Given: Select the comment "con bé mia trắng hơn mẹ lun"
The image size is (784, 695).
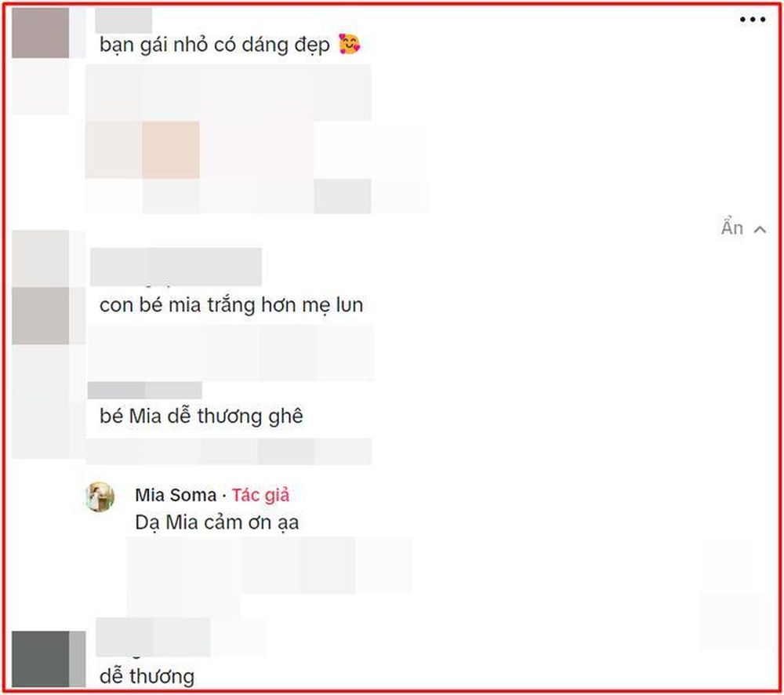Looking at the screenshot, I should pos(231,304).
